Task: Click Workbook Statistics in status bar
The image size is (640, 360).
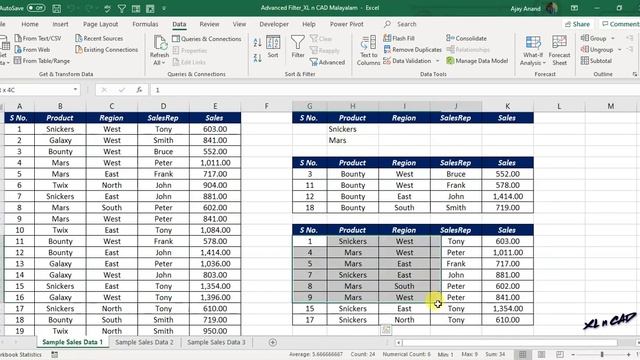Action: tap(20, 354)
